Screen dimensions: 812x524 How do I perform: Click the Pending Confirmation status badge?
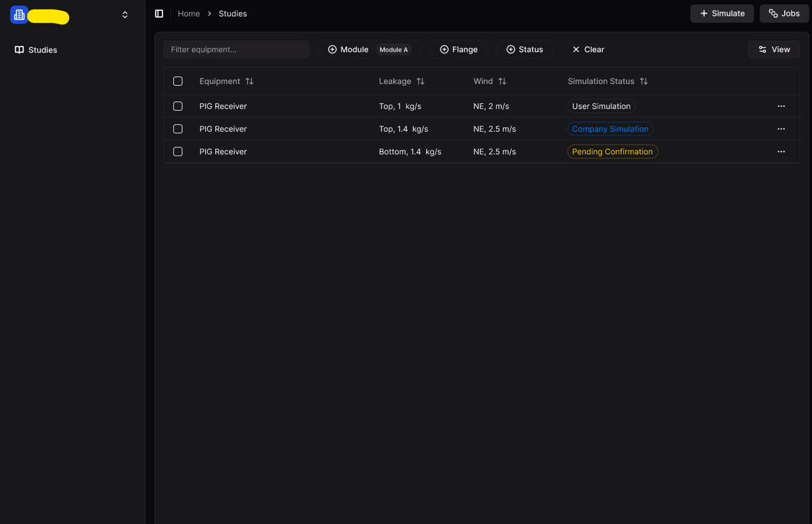pyautogui.click(x=612, y=151)
